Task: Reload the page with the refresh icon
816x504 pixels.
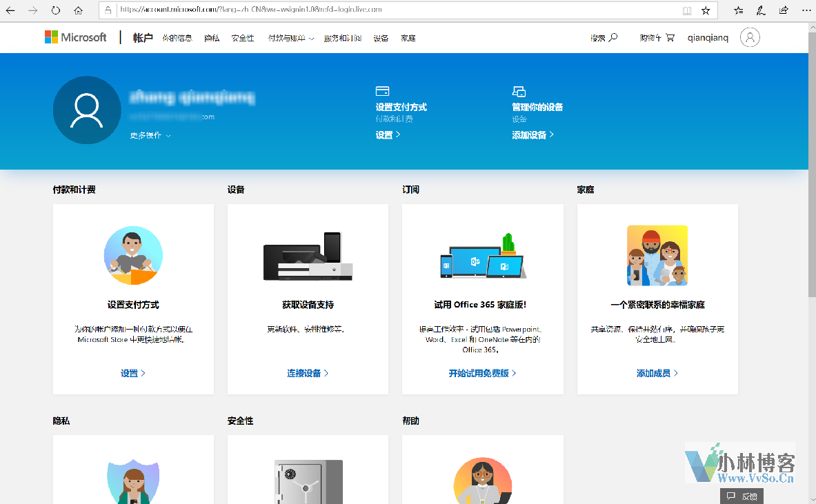Action: click(56, 10)
